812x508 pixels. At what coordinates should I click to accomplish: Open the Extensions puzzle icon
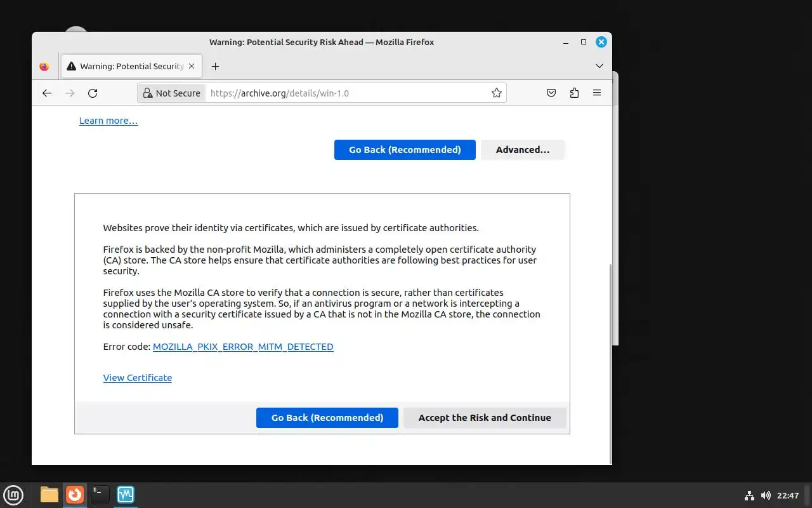tap(574, 93)
